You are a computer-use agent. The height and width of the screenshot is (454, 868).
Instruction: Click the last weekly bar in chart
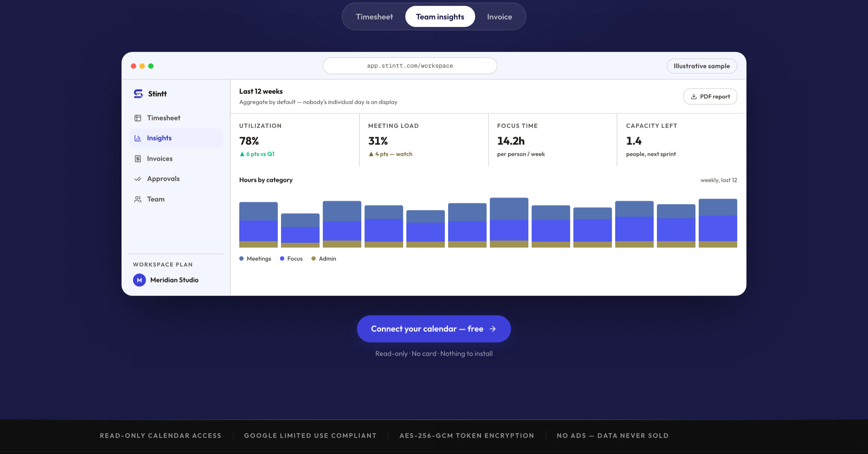click(718, 223)
